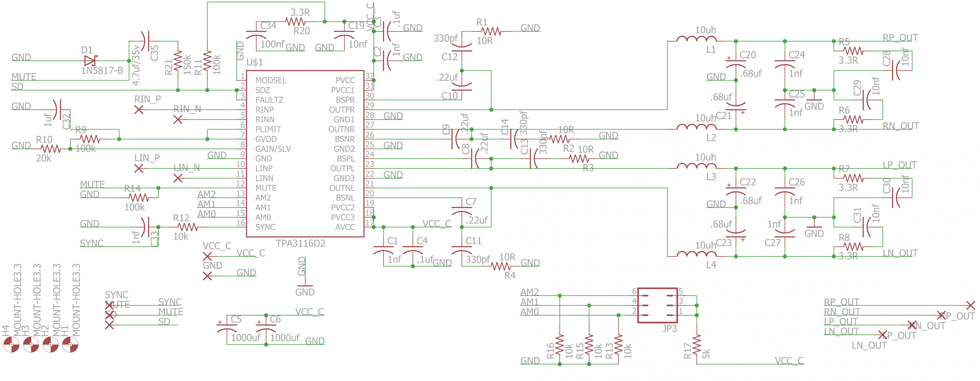
Task: Select the FAULTZ pin label
Action: click(x=269, y=100)
